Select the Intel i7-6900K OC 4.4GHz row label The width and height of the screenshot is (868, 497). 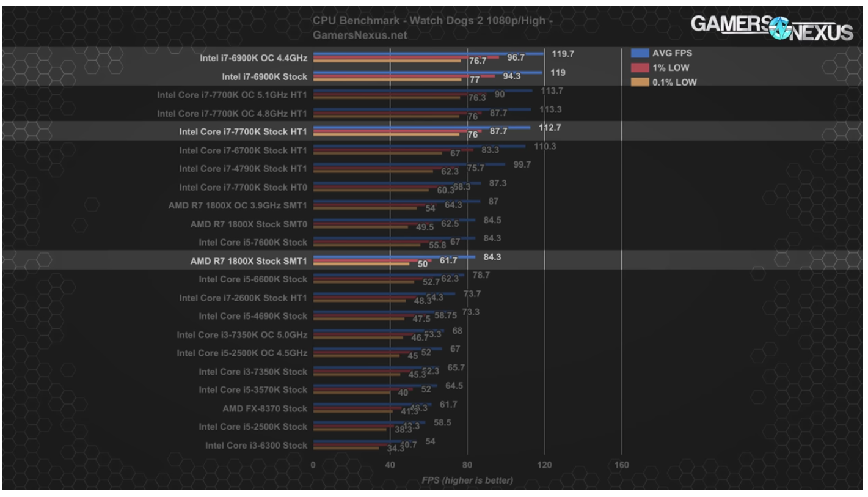(x=253, y=58)
